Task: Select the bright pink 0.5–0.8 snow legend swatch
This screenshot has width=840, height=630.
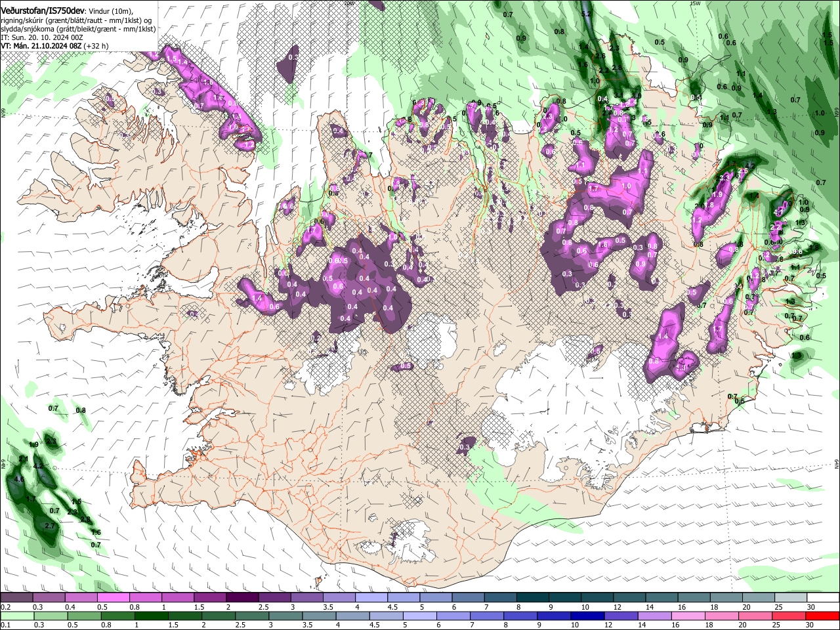Action: [x=113, y=598]
